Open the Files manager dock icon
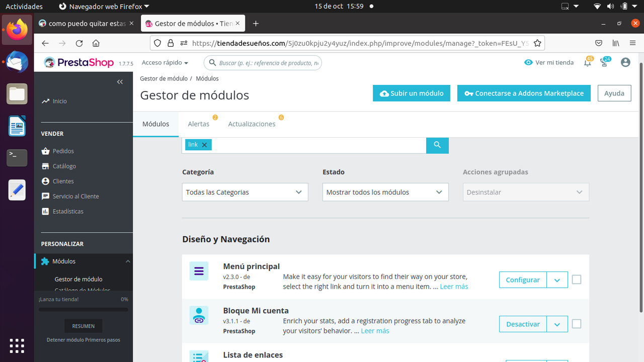 click(17, 94)
